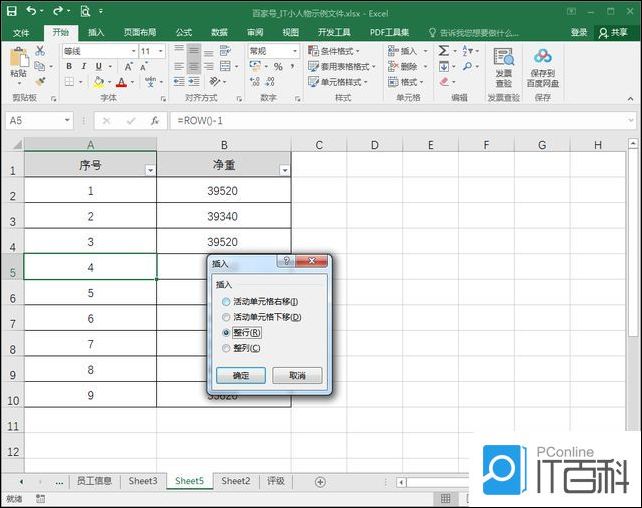
Task: Open the 页面布局 ribbon tab
Action: point(139,32)
